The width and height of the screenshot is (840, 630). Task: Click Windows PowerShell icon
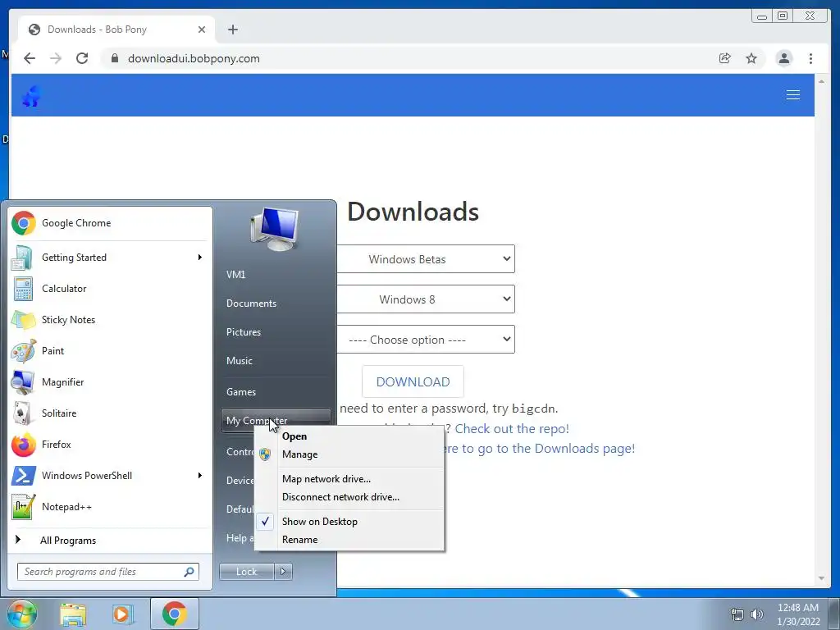(23, 476)
